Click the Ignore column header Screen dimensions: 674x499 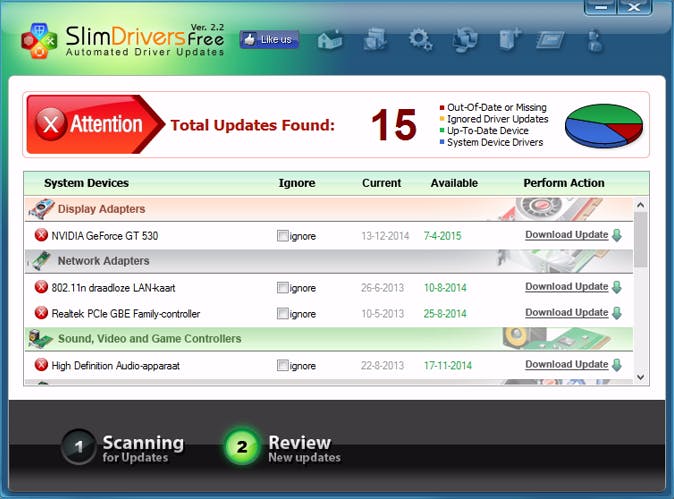click(297, 183)
